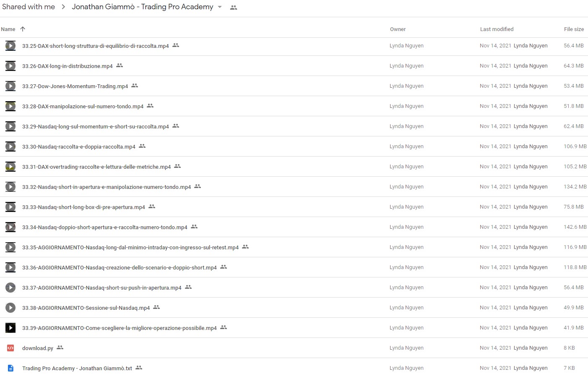This screenshot has width=588, height=374.
Task: Click shared icon beside 33.33-Nasdaq-short-long-box-di-pre-apertura.mp4
Action: coord(152,207)
